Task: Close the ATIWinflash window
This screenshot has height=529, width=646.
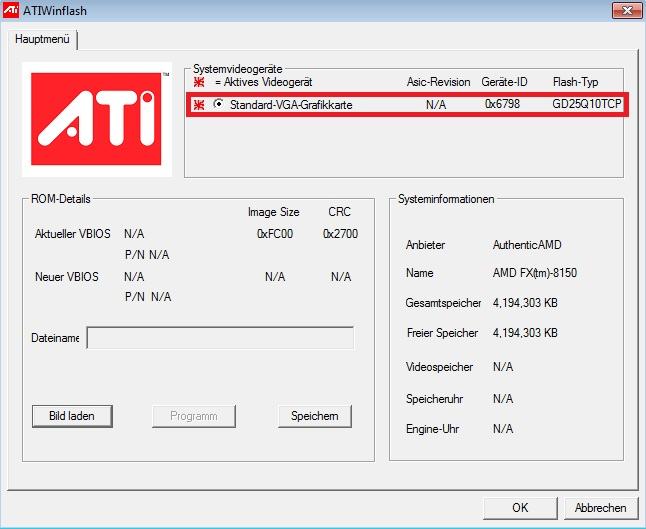Action: [627, 10]
